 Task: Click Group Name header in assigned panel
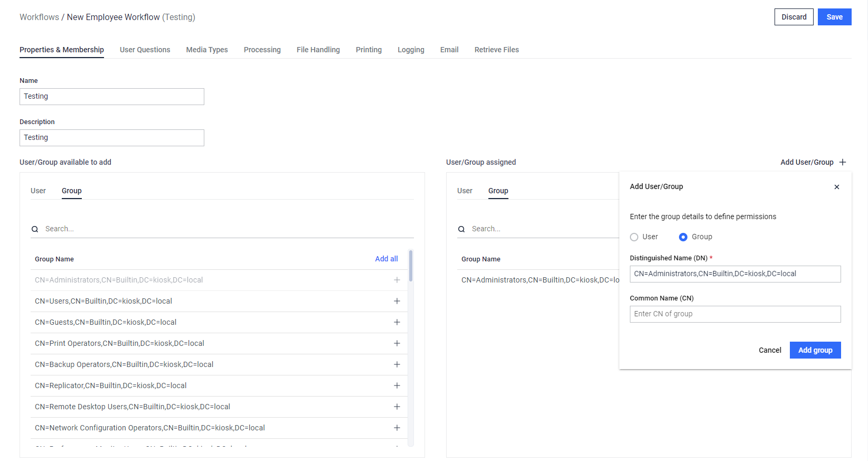pyautogui.click(x=481, y=259)
